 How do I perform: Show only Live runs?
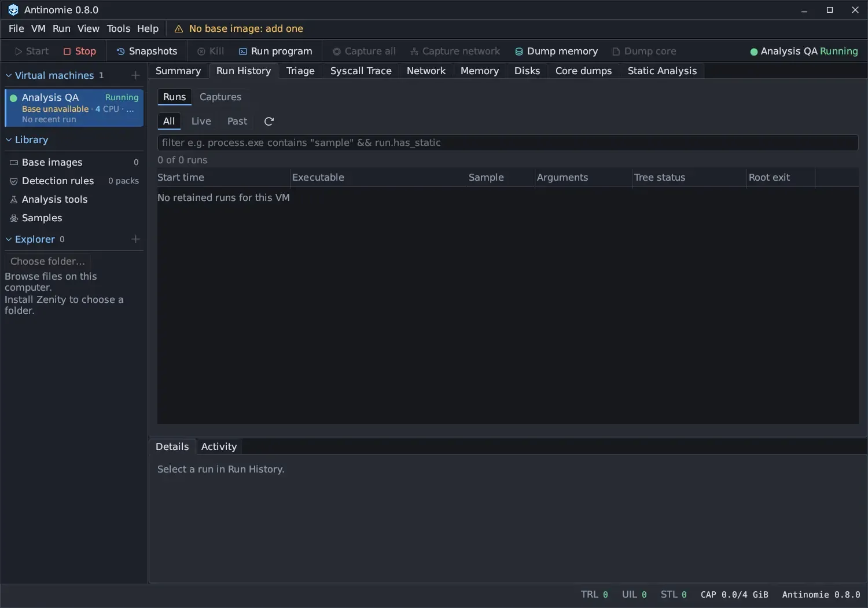coord(201,121)
